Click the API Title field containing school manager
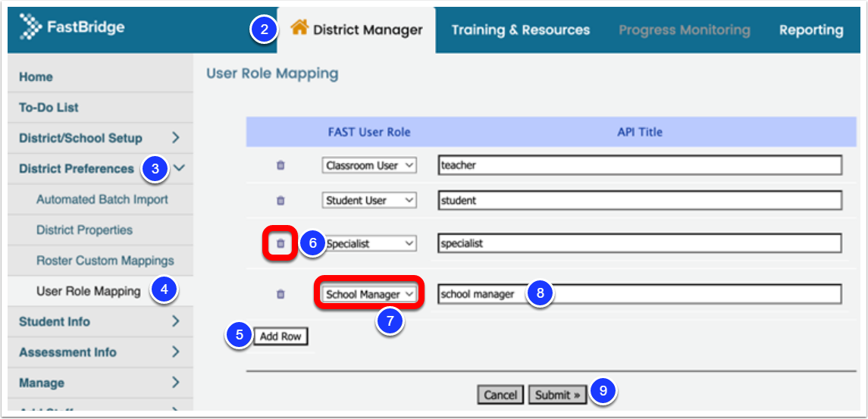 point(640,295)
